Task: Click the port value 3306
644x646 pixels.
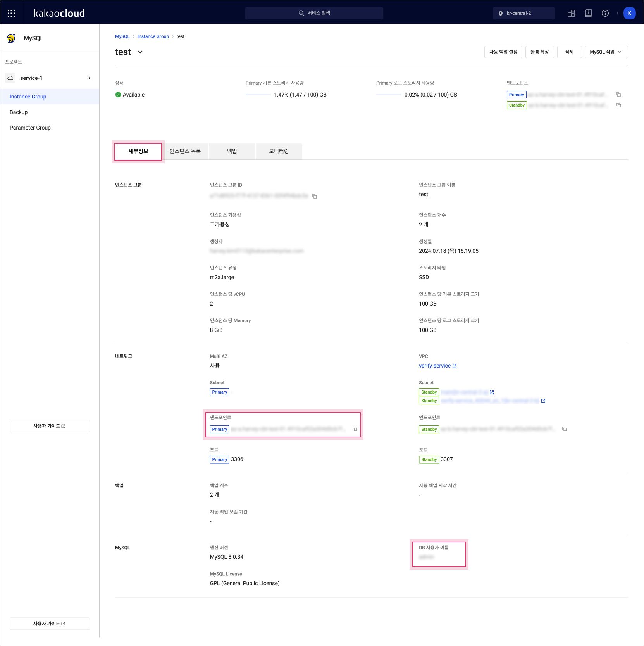Action: pyautogui.click(x=237, y=459)
